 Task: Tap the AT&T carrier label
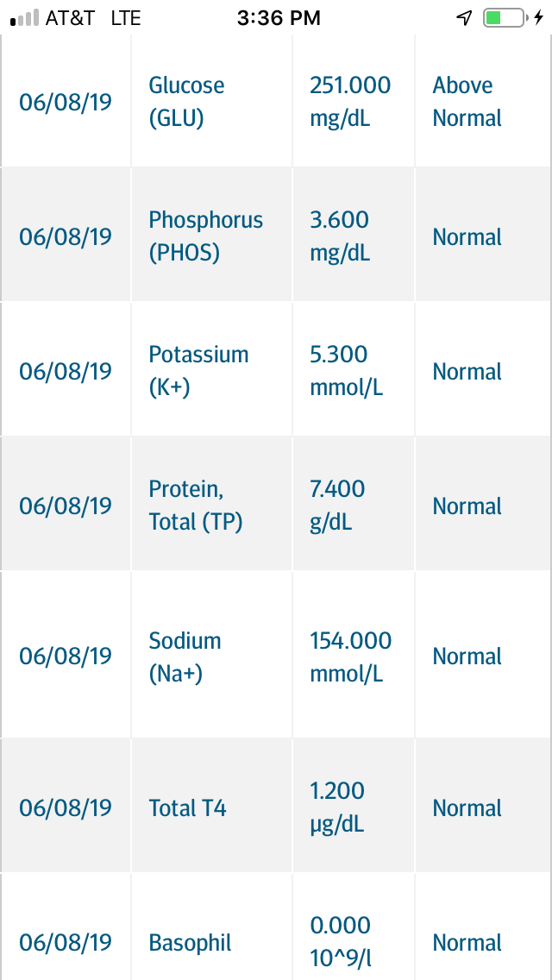70,18
